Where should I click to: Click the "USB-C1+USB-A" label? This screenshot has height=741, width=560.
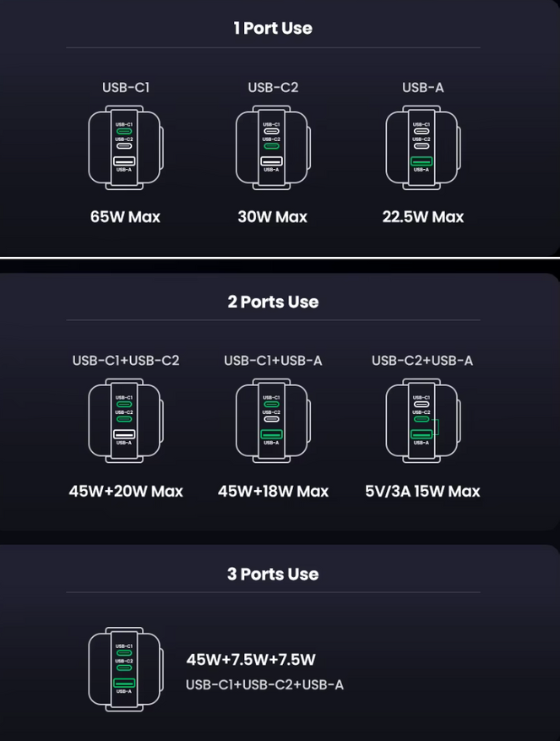273,361
